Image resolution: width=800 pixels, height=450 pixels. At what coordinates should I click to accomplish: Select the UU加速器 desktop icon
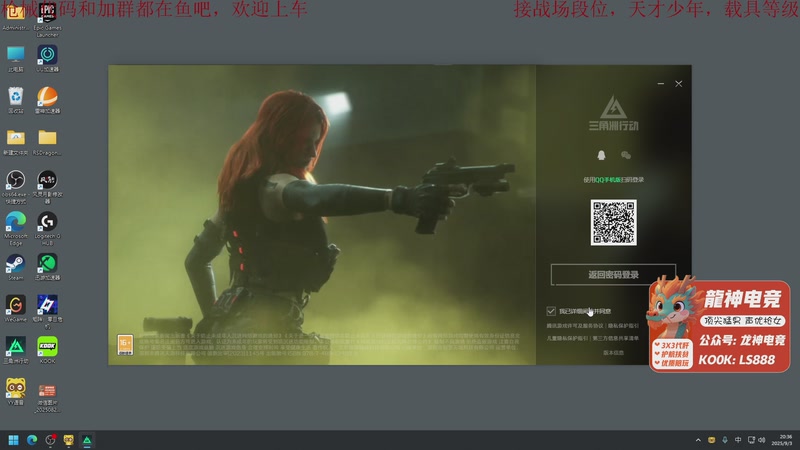(x=47, y=59)
